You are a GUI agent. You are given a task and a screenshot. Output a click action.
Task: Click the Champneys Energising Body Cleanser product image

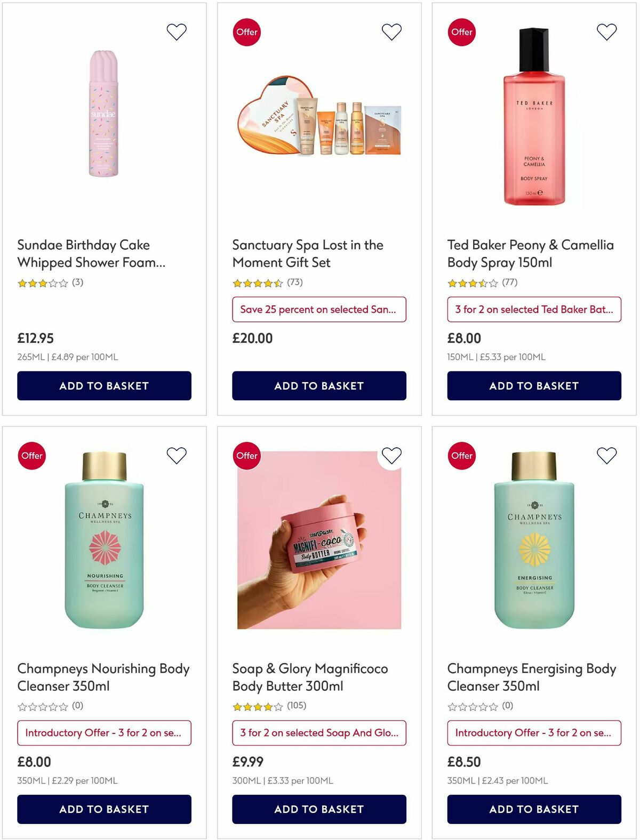pos(533,544)
